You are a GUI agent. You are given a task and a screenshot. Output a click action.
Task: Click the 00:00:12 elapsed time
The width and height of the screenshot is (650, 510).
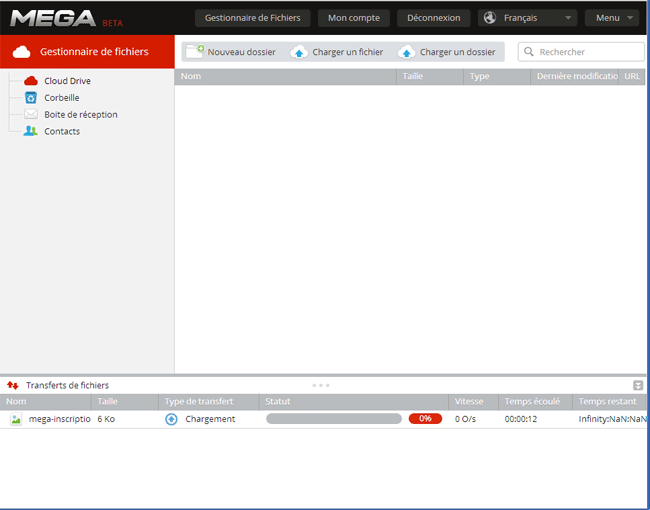pyautogui.click(x=521, y=419)
